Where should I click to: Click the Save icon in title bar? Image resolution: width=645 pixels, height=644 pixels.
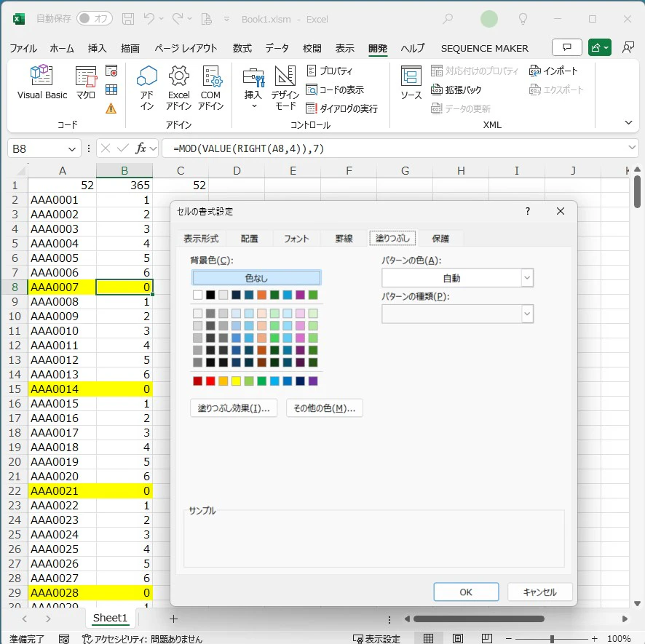click(128, 19)
